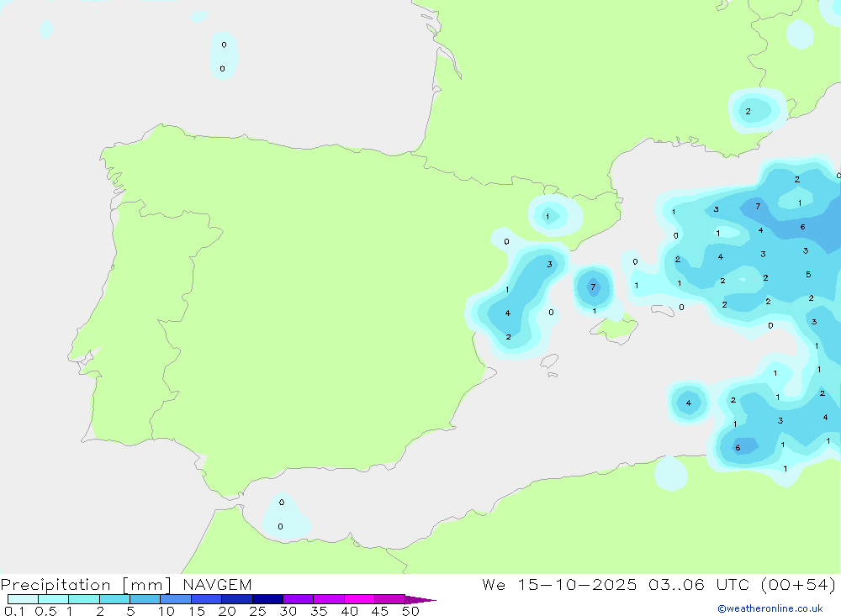Click the 45 legend scale label

(380, 611)
